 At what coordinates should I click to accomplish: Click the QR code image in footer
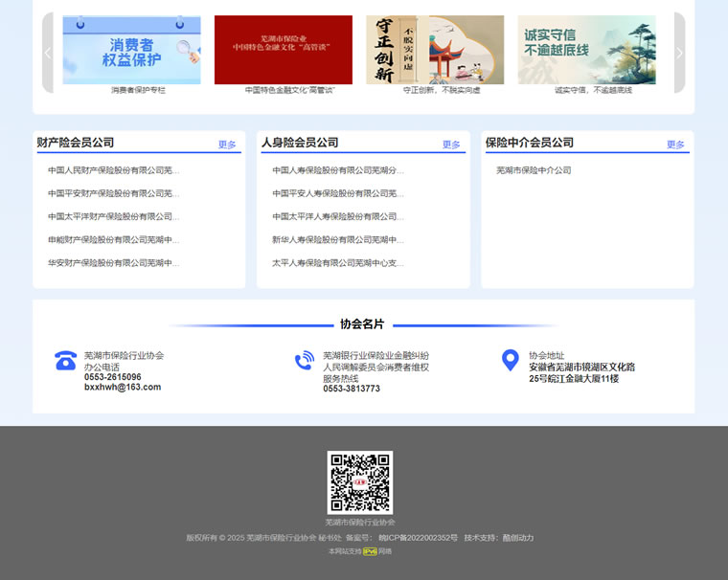359,482
